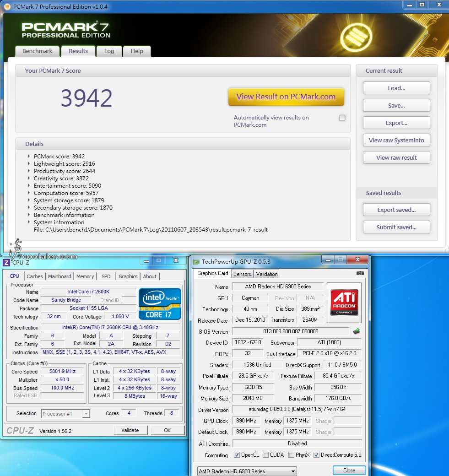Click the Export saved... button
The width and height of the screenshot is (449, 476).
tap(396, 210)
